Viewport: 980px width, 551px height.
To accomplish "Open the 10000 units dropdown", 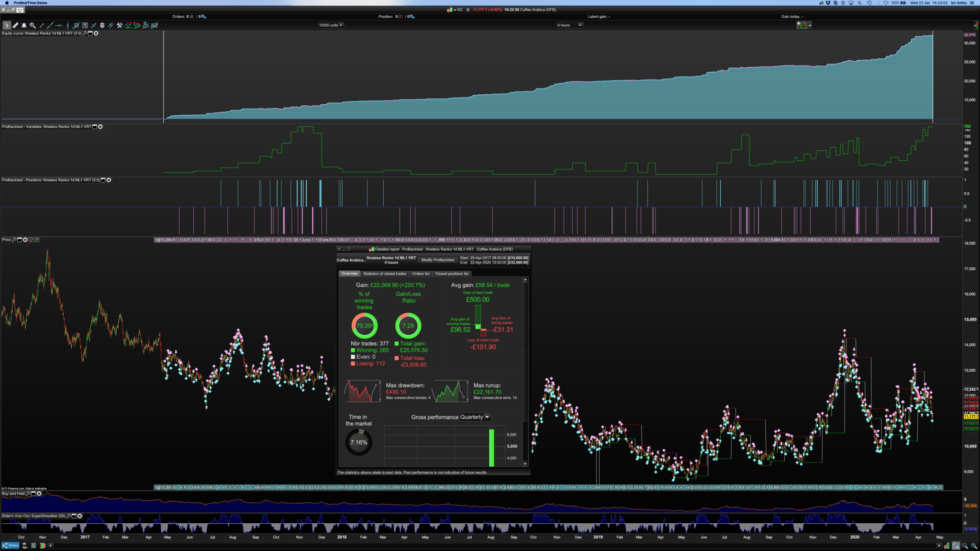I will [x=331, y=25].
